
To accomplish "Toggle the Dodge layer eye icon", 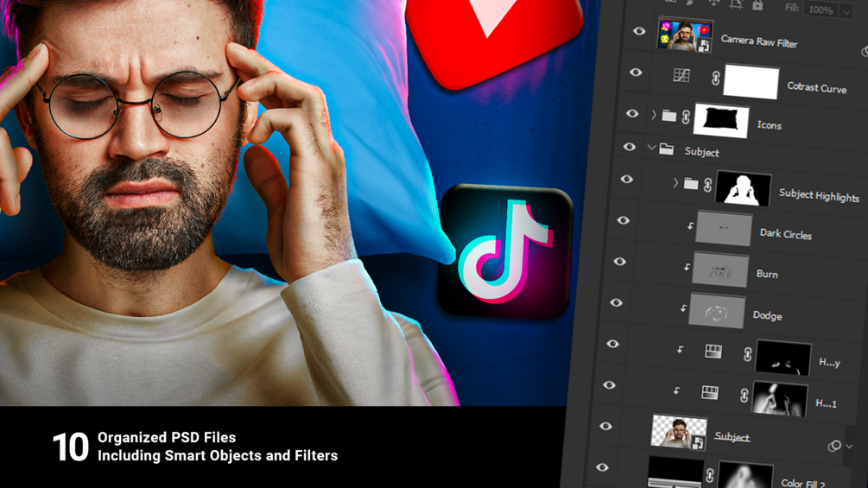I will (616, 302).
